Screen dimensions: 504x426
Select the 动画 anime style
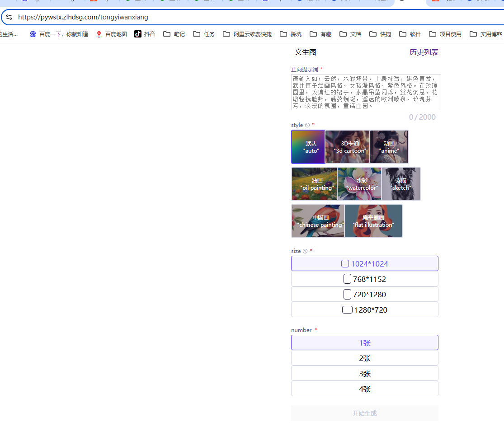[x=389, y=147]
